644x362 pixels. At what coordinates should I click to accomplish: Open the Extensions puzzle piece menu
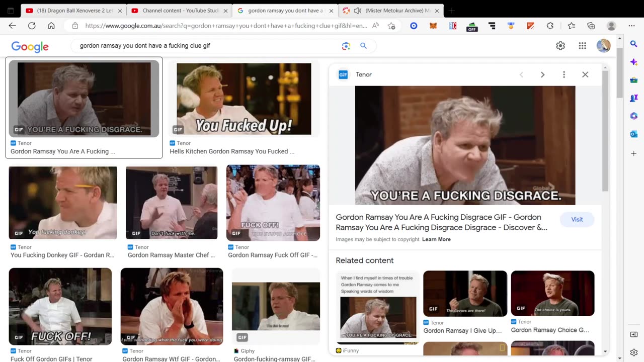[x=550, y=26]
